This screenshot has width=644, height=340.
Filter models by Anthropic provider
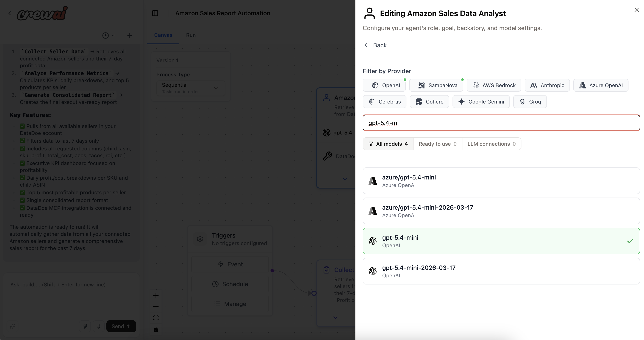547,85
